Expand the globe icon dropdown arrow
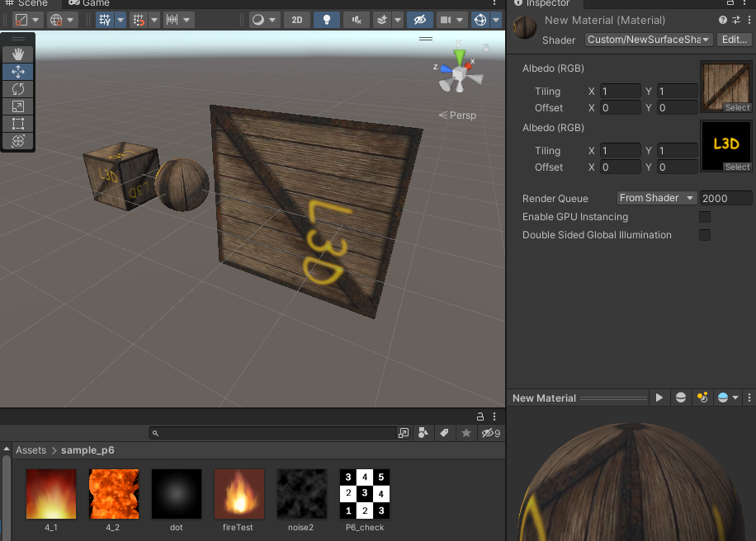Viewport: 756px width, 541px height. [70, 20]
